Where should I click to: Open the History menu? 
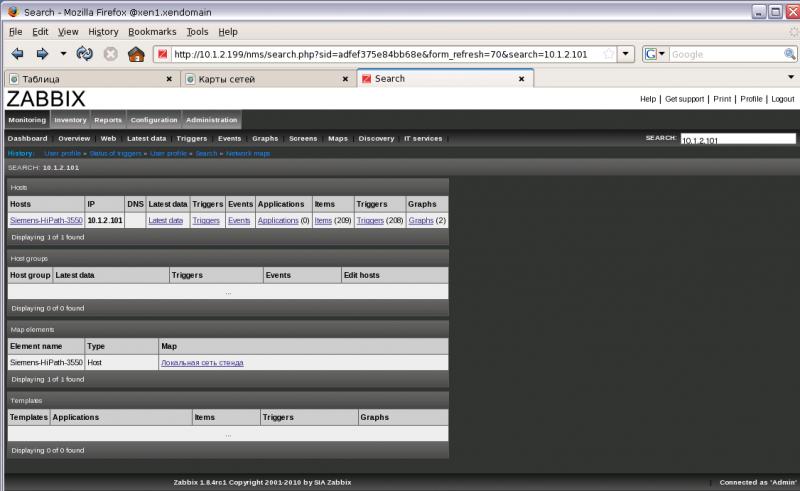point(103,32)
